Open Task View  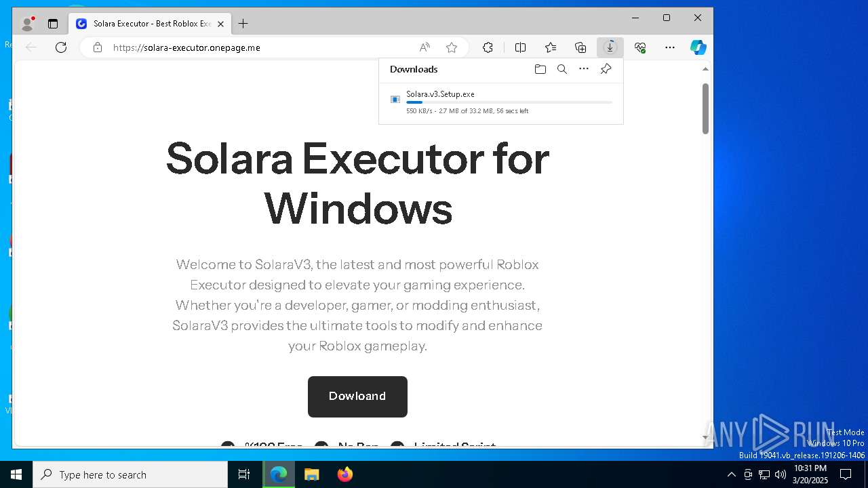[244, 474]
